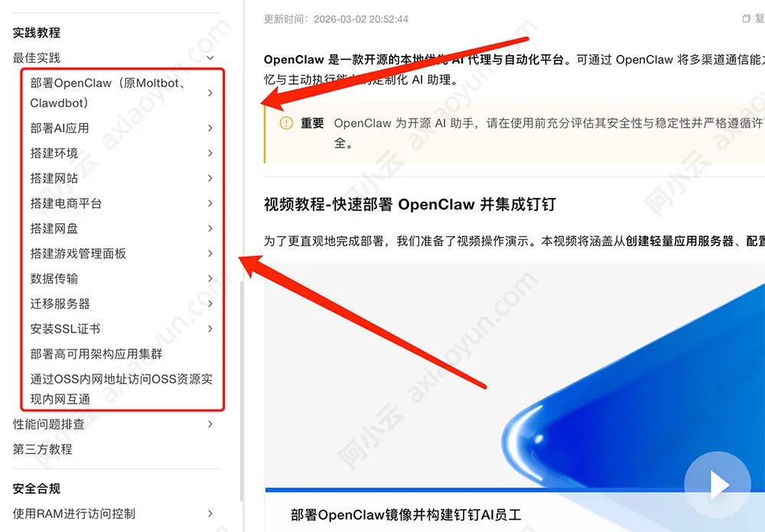The image size is (765, 532).
Task: Click the copy icon beside update time
Action: tap(746, 18)
